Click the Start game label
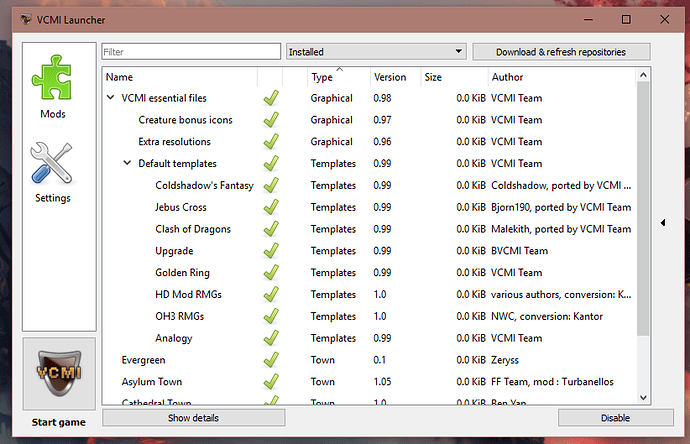Viewport: 690px width, 444px height. pyautogui.click(x=59, y=422)
